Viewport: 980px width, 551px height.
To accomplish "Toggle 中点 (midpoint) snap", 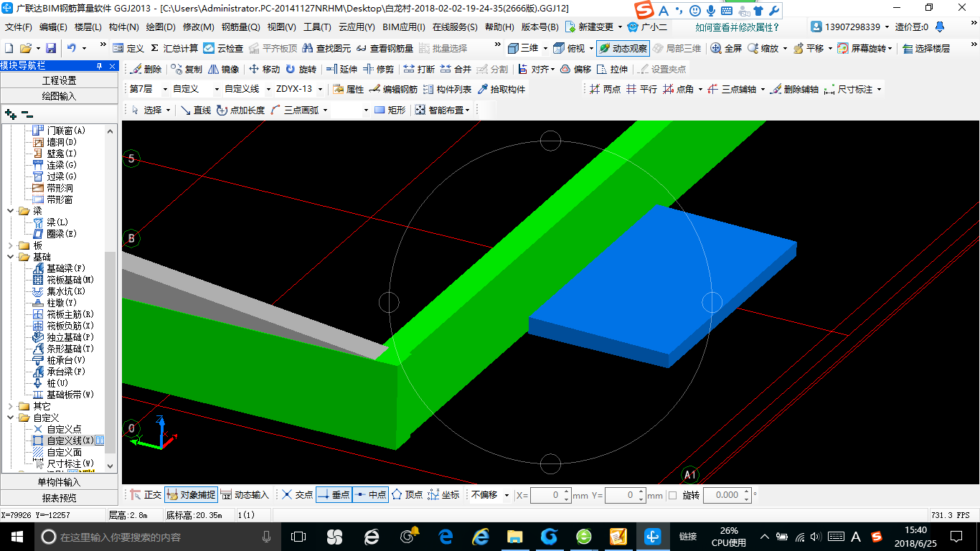I will coord(371,495).
